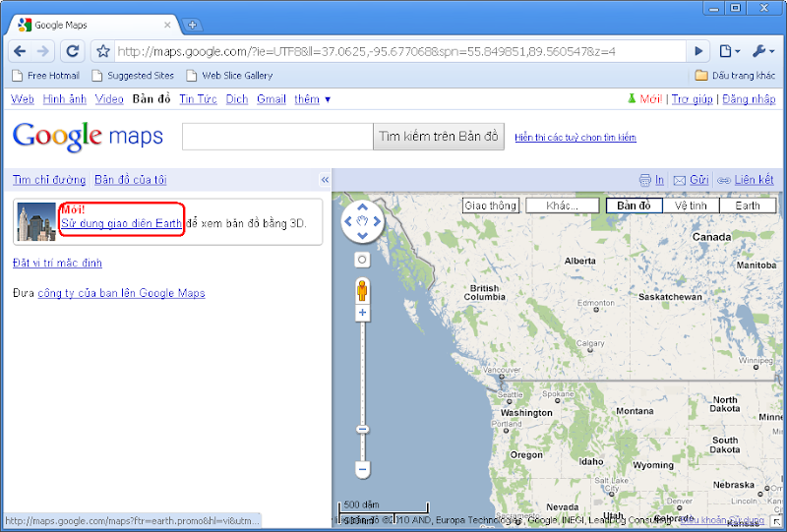
Task: Pan map right with the right arrow
Action: coord(377,221)
